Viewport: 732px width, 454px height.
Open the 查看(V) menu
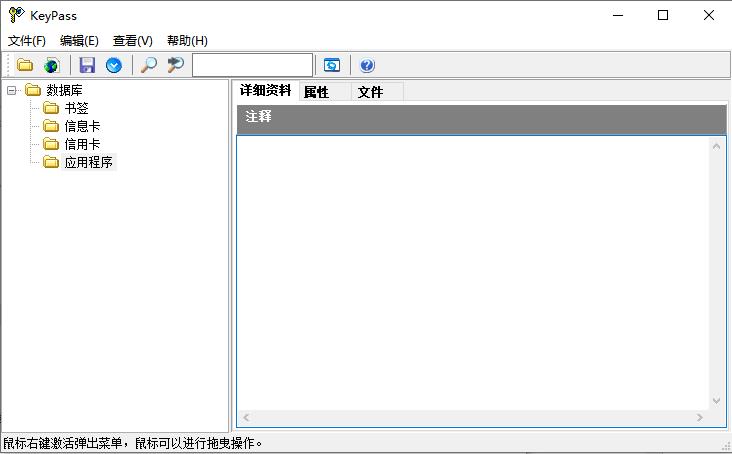pos(133,41)
